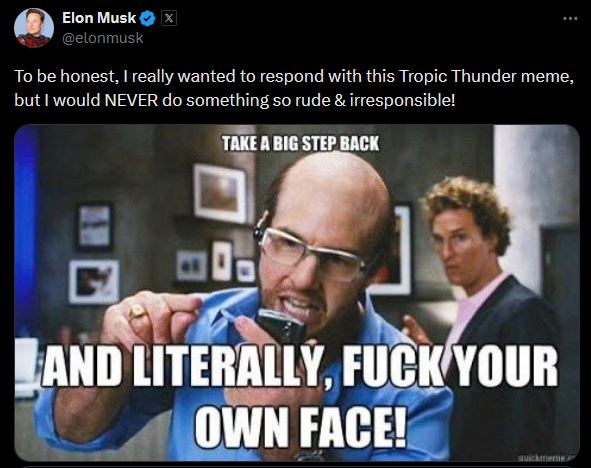
Task: Click the largest framed picture on the wall
Action: [220, 193]
